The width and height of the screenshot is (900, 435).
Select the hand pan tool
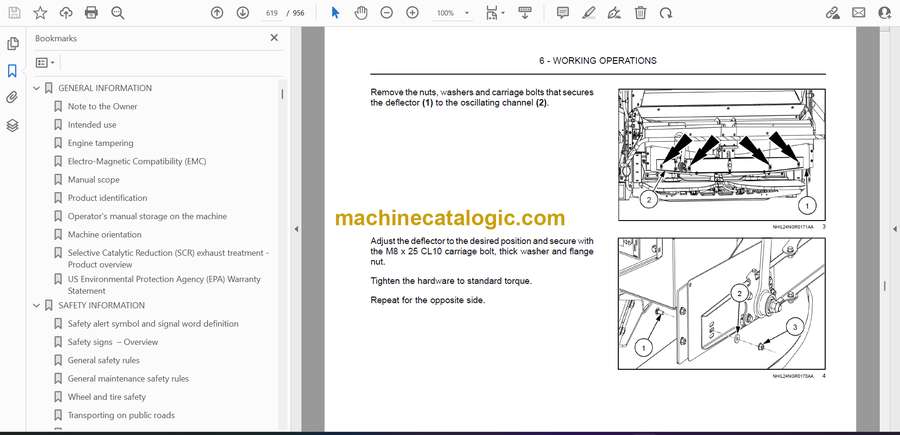[x=361, y=13]
